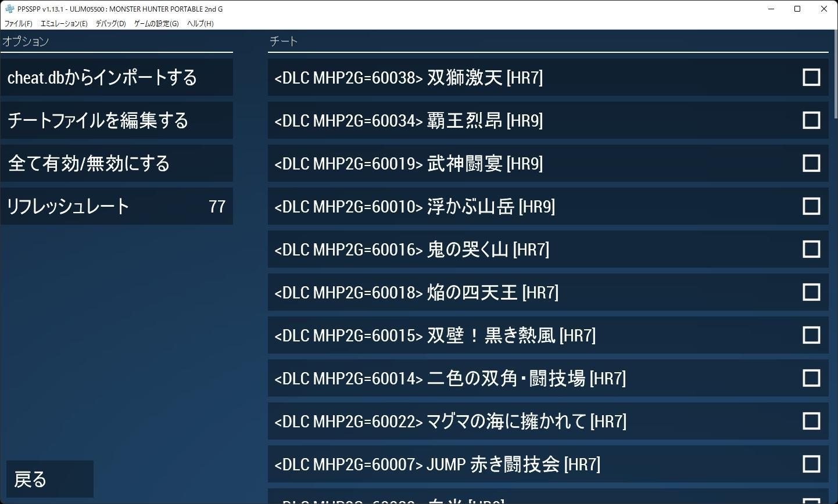Screen dimensions: 838x504
Task: Adjust the リフレッシュレート 77 setting
Action: pos(117,206)
